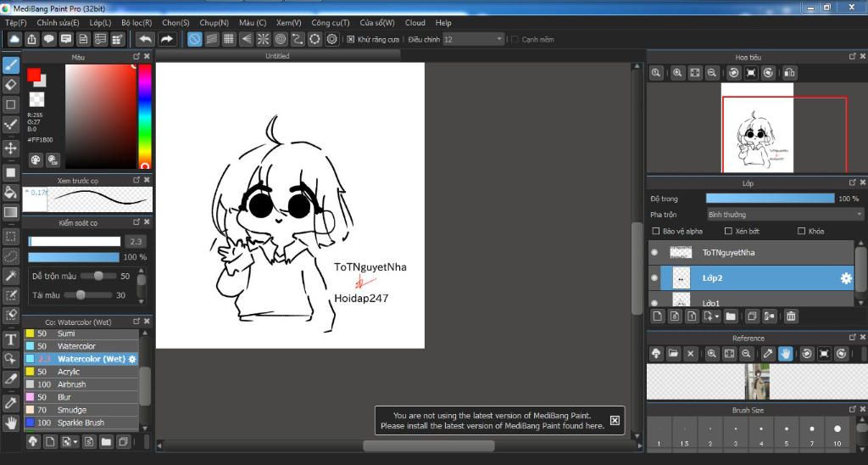The width and height of the screenshot is (868, 465).
Task: Turn off snap using the Snap Off icon
Action: (x=194, y=39)
